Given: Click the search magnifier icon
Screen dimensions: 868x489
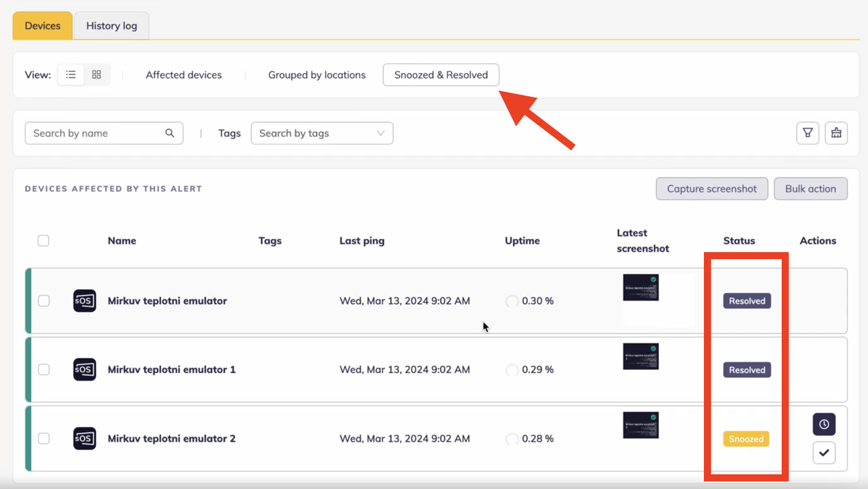Looking at the screenshot, I should pyautogui.click(x=170, y=133).
